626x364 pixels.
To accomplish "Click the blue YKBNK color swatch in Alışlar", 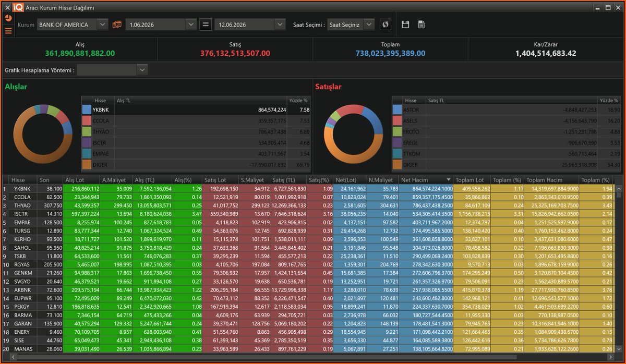I will click(x=87, y=110).
